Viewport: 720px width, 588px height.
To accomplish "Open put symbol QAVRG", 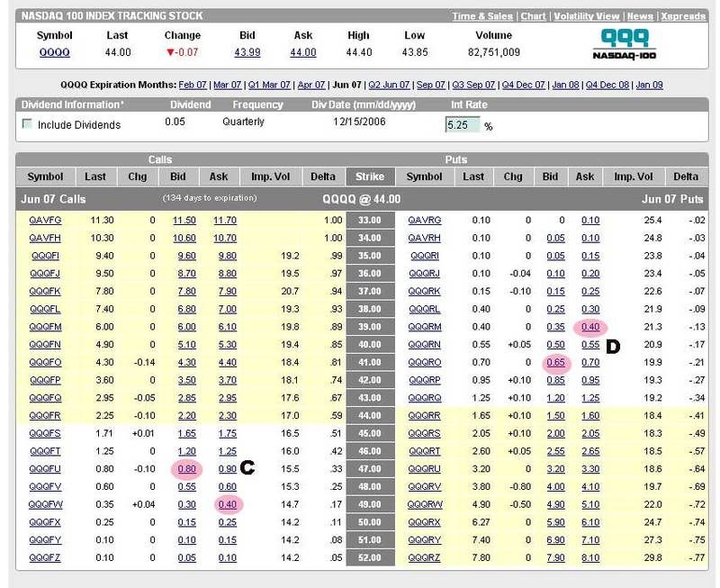I will [424, 220].
